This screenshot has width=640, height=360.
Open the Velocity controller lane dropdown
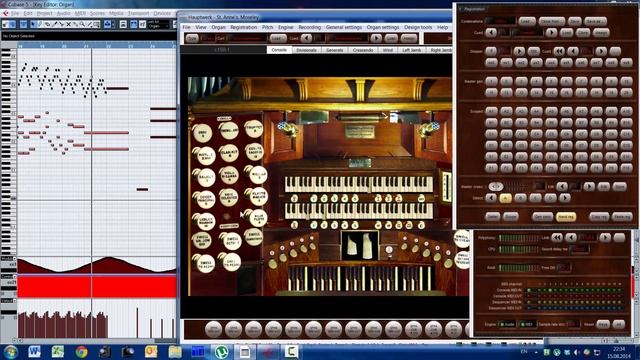pyautogui.click(x=15, y=301)
